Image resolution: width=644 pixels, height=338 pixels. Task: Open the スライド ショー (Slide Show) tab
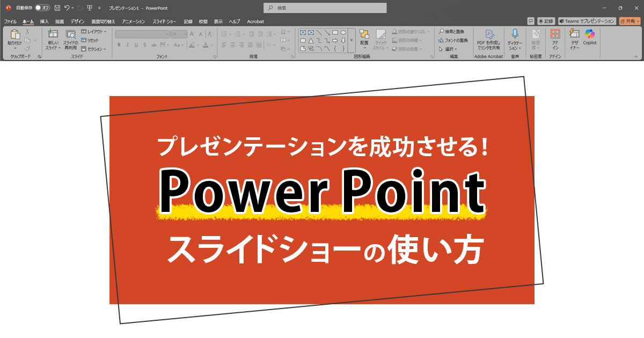tap(164, 21)
